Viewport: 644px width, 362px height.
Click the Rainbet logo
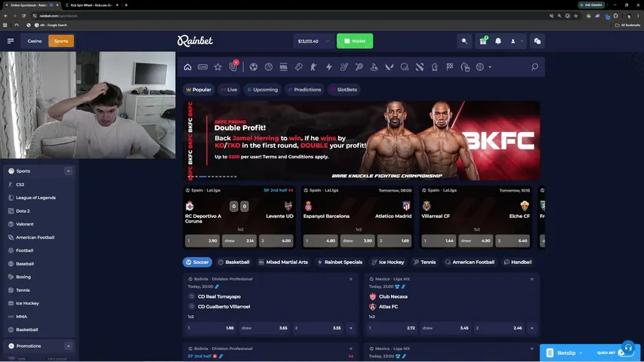click(x=195, y=41)
